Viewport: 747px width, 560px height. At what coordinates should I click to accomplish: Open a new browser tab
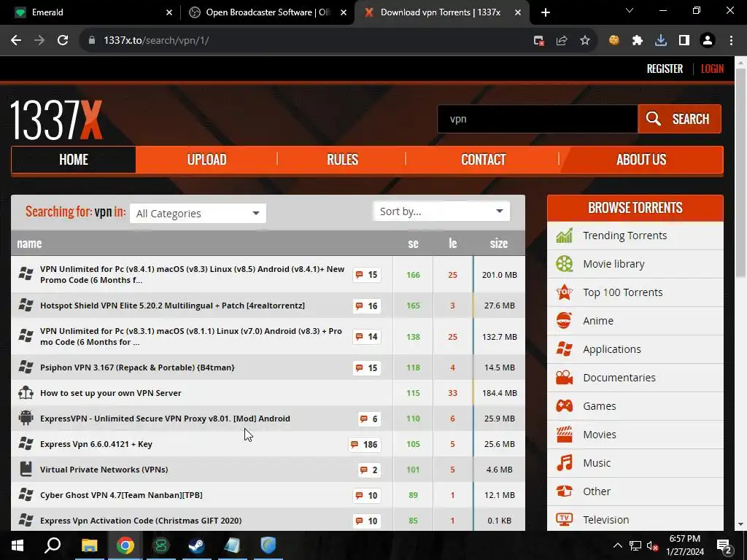tap(546, 12)
